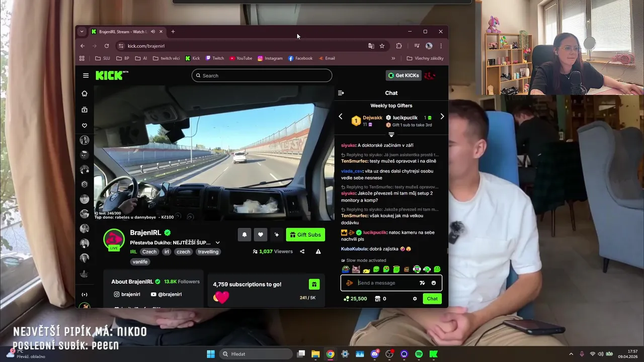
Task: Follow BrajenIRL with heart button
Action: (x=260, y=235)
